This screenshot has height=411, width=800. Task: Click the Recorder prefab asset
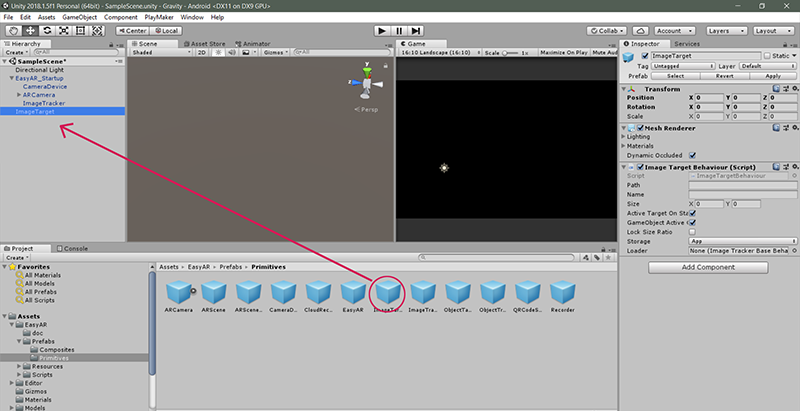click(x=563, y=296)
